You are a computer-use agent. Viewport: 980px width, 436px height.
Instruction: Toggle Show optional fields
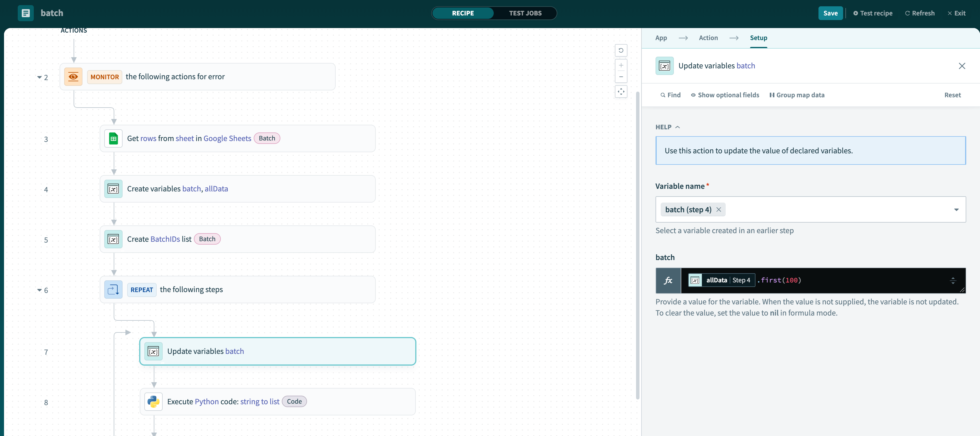click(725, 95)
